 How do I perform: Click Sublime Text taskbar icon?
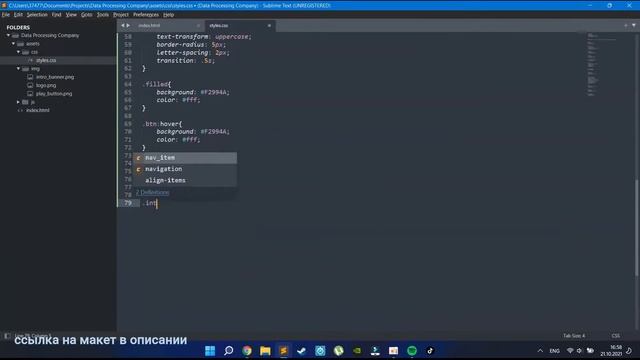pos(284,351)
